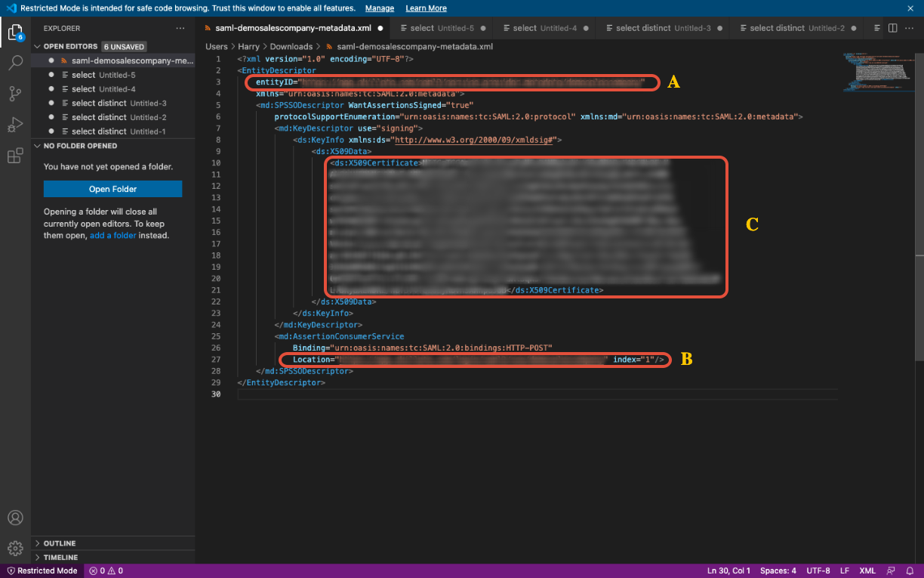Click unsaved dot on Untitled-3 tab
Viewport: 924px width, 578px height.
[721, 28]
